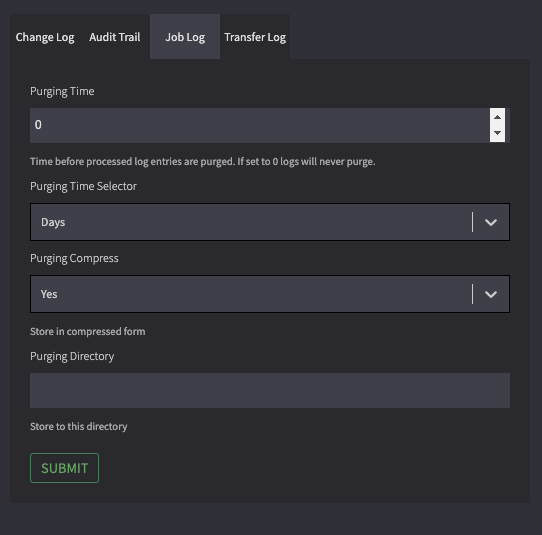542x535 pixels.
Task: Click the 'Store to this directory' help text
Action: 78,426
